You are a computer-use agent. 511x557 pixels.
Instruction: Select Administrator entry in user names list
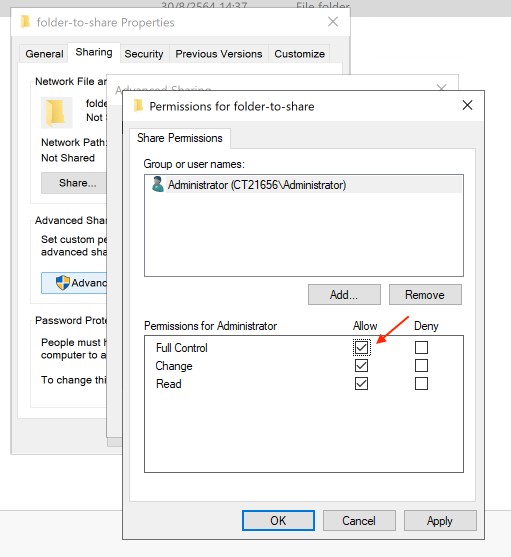[304, 185]
